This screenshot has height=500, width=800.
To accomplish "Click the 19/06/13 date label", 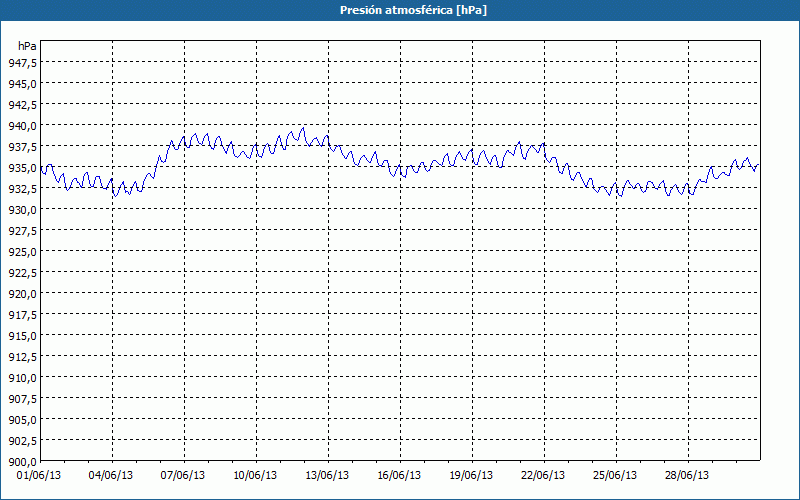I will 471,475.
